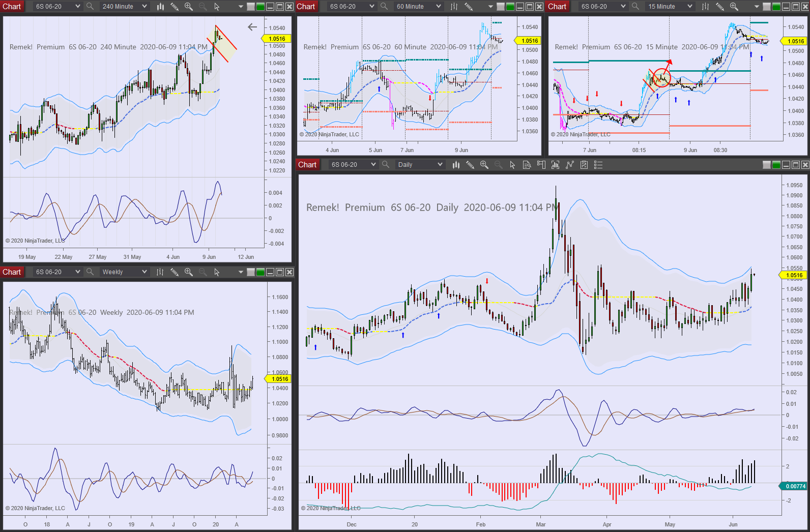The height and width of the screenshot is (532, 810).
Task: Expand the 6S 06-20 instrument dropdown, 15 Minute chart
Action: coord(603,7)
